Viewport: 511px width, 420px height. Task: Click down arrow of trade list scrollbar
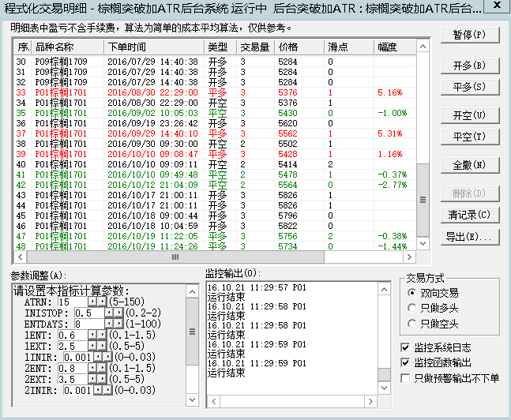(423, 246)
